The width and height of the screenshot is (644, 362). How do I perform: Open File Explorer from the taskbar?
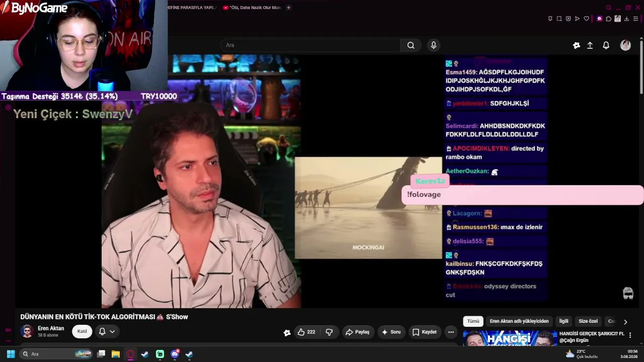[x=116, y=354]
